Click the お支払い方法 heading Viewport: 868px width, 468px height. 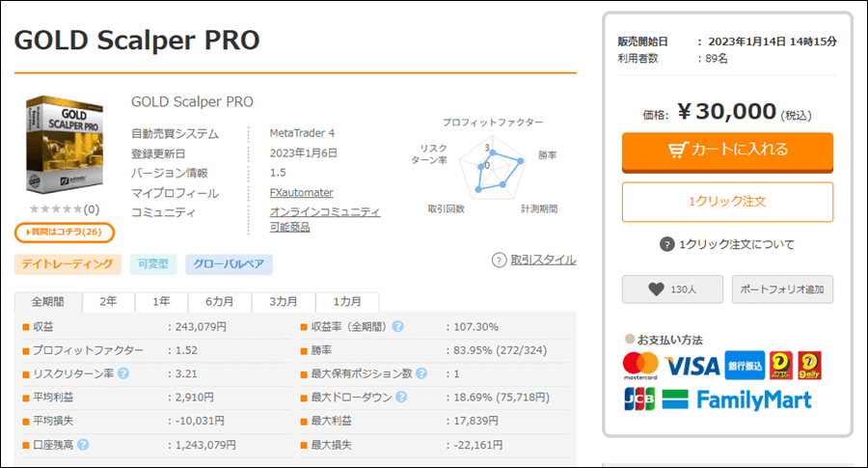point(669,340)
